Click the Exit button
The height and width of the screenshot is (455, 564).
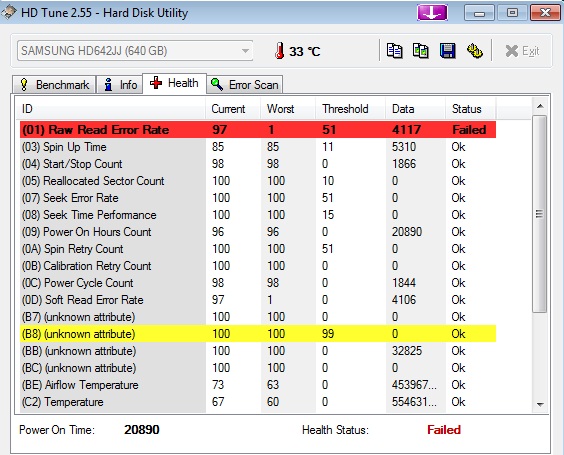click(x=522, y=51)
